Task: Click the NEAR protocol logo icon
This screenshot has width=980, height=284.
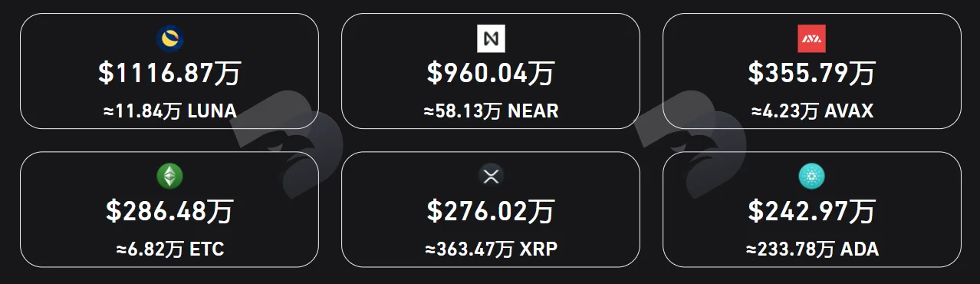Action: (x=491, y=38)
